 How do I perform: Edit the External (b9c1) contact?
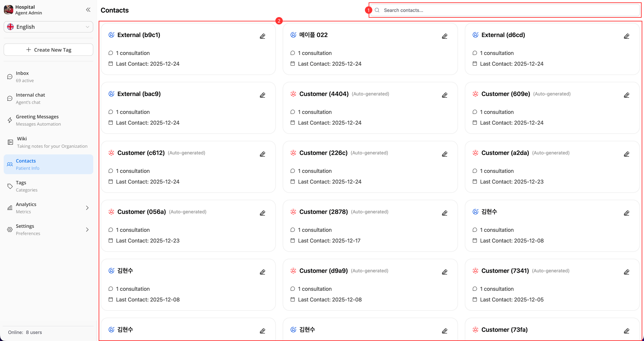tap(262, 36)
